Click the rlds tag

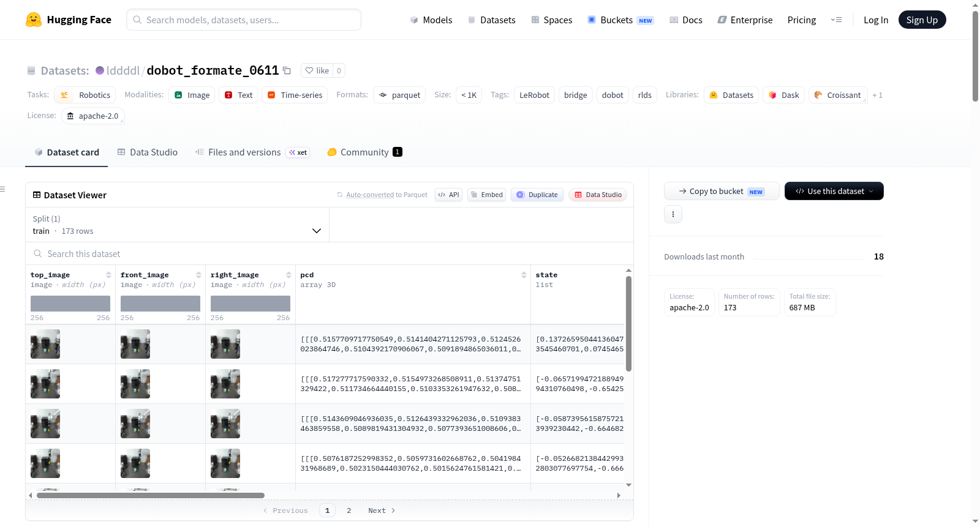click(x=644, y=95)
